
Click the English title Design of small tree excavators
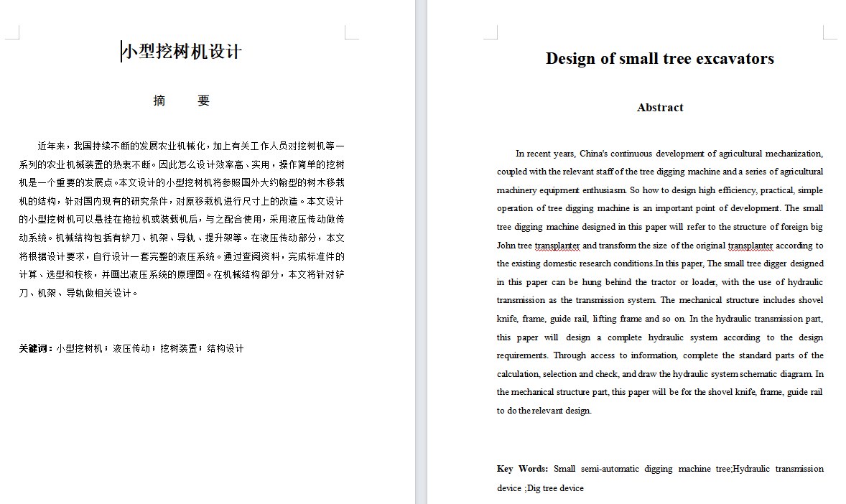[659, 58]
